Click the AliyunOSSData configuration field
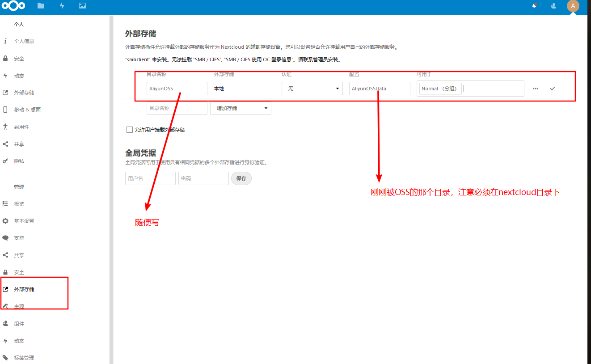Screen dimensions: 591x364 tap(380, 89)
